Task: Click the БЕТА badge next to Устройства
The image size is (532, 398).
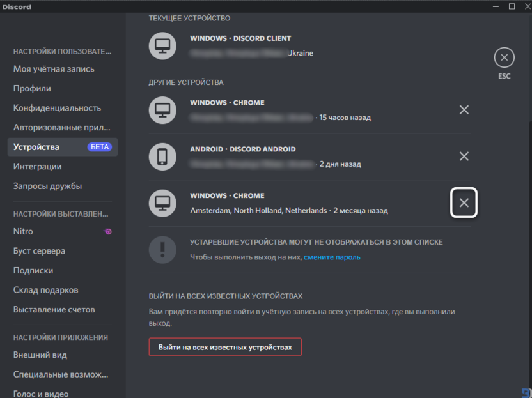Action: [99, 147]
